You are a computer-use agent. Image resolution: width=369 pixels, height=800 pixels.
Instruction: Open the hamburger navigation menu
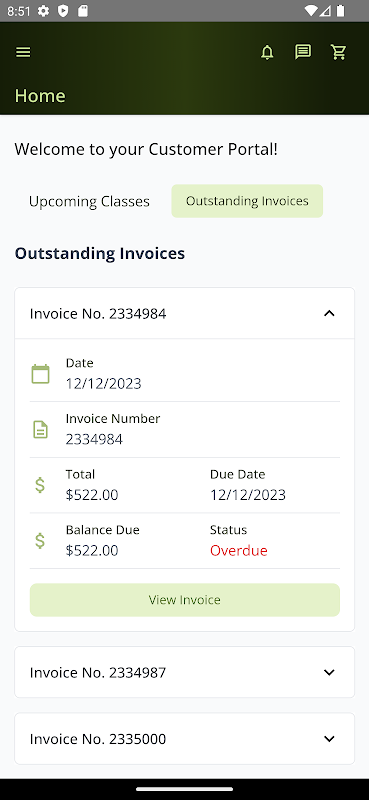click(x=23, y=52)
